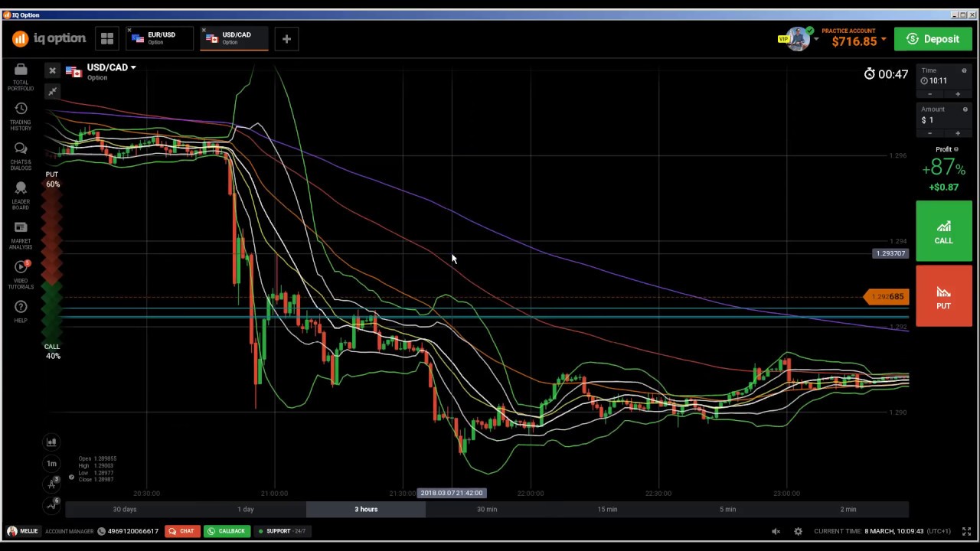The image size is (980, 551).
Task: Select the 15 min time range
Action: 607,509
